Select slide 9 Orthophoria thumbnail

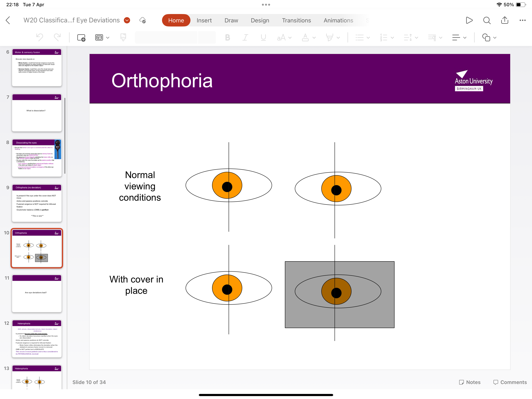point(37,203)
